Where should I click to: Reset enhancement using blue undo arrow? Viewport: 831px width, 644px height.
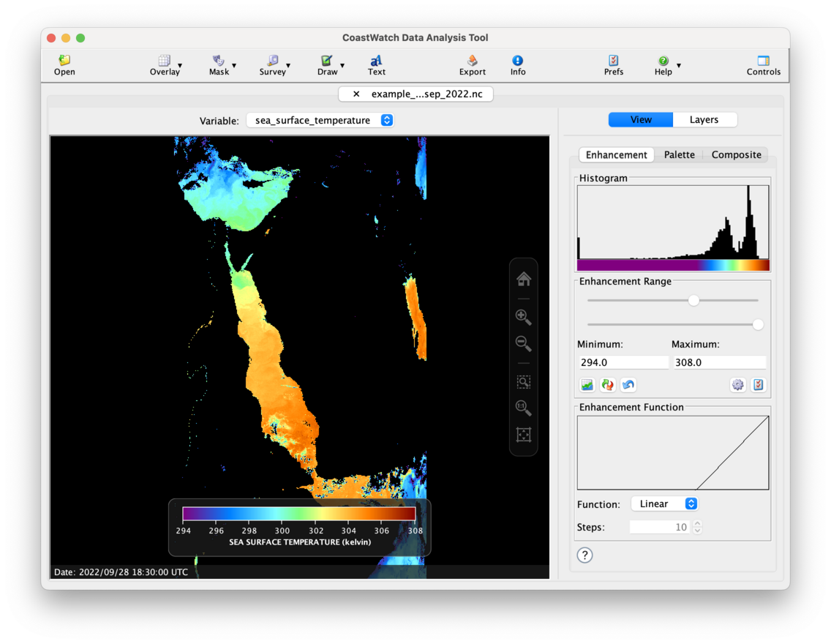[x=628, y=385]
